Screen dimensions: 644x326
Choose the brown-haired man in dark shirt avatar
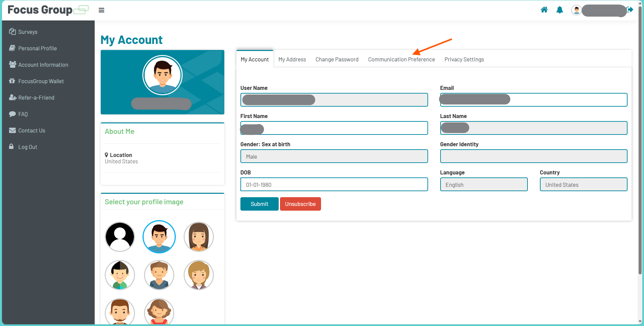(159, 275)
